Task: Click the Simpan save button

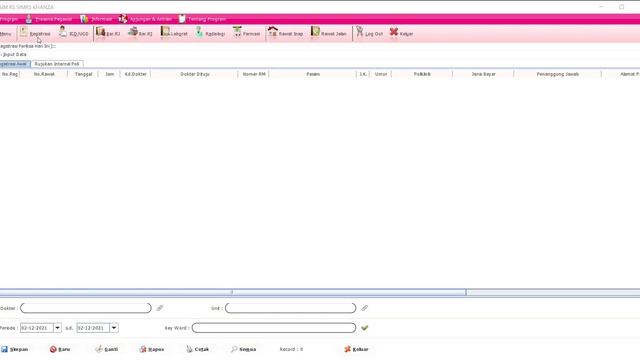Action: [15, 349]
